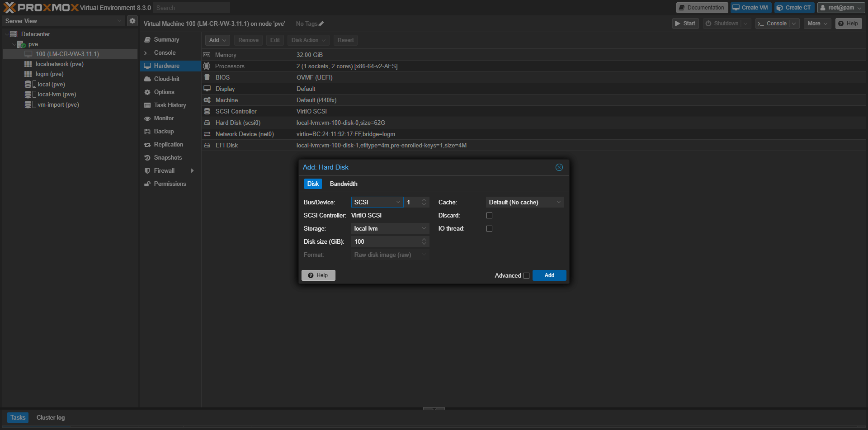Open the Firewall section in the sidebar
The height and width of the screenshot is (430, 868).
[x=164, y=171]
